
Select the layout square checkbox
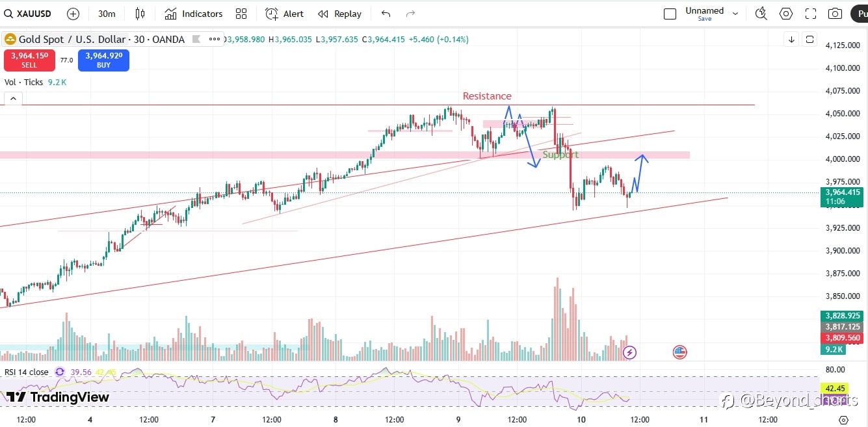(x=670, y=14)
